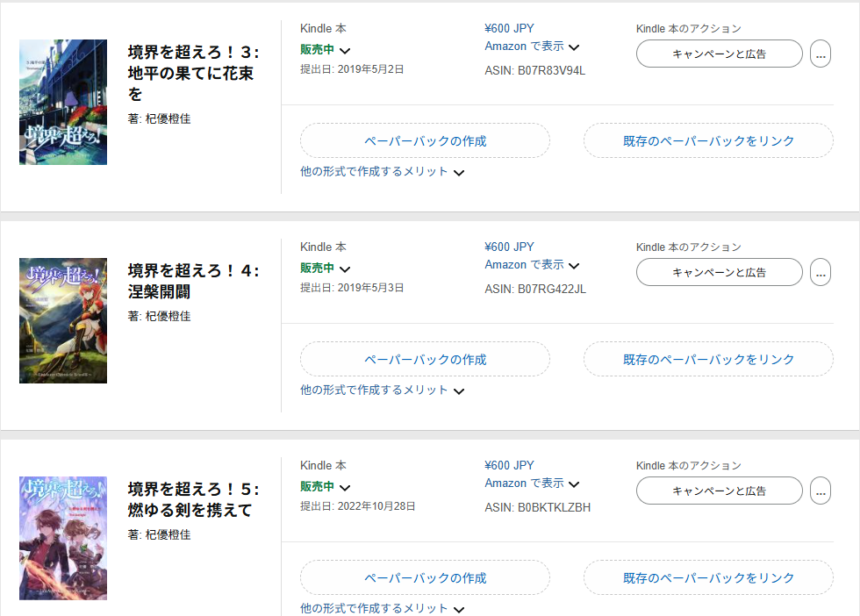Open cover thumbnail of 境界を超えろ！3
Screen dimensions: 860x616
(x=63, y=102)
